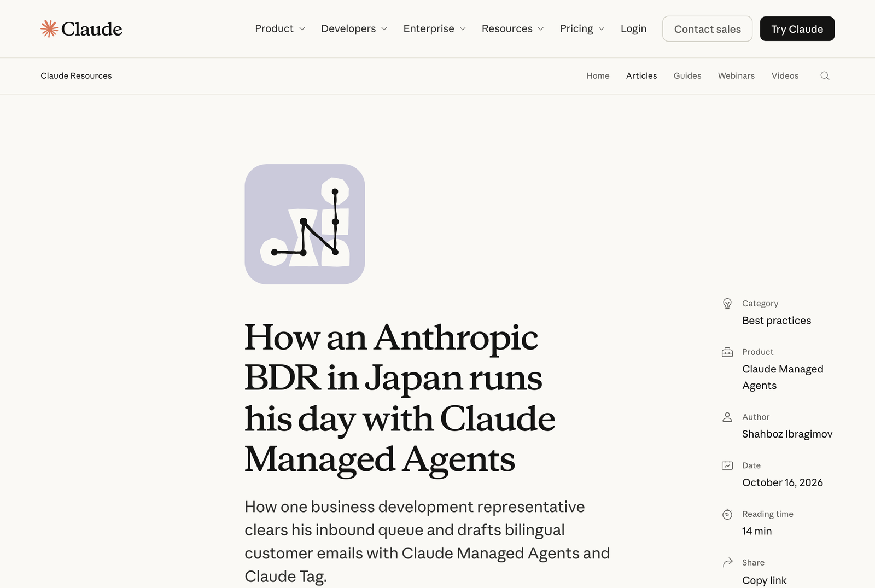Click the Try Claude button

coord(797,29)
